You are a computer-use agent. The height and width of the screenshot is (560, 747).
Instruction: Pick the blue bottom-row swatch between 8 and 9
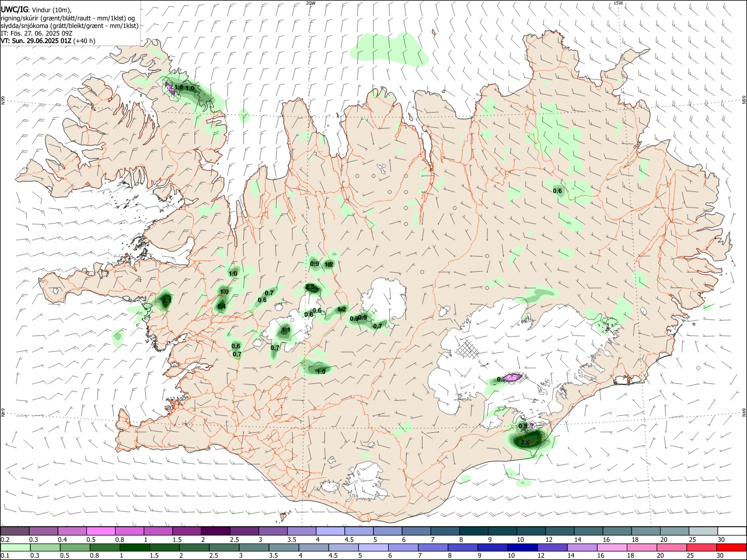click(462, 547)
